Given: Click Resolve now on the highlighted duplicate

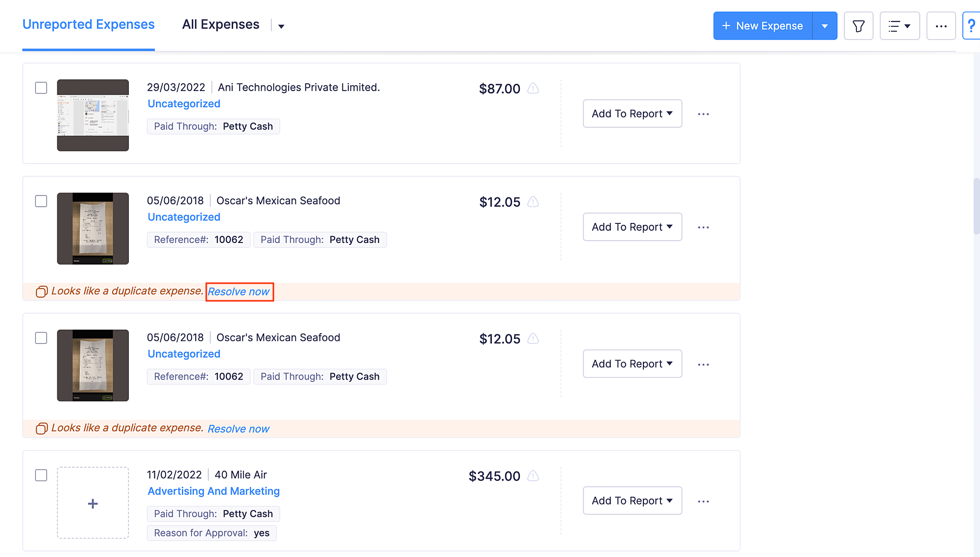Looking at the screenshot, I should (x=239, y=291).
